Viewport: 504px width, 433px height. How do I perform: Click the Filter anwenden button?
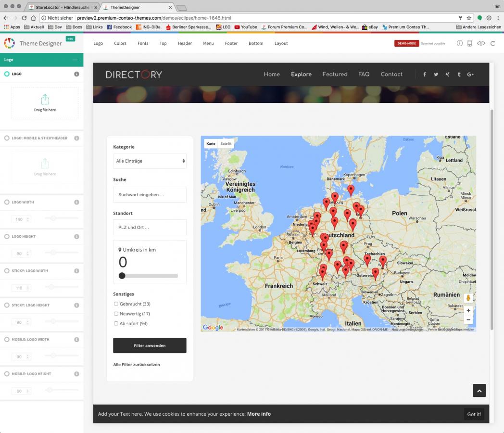(x=150, y=345)
